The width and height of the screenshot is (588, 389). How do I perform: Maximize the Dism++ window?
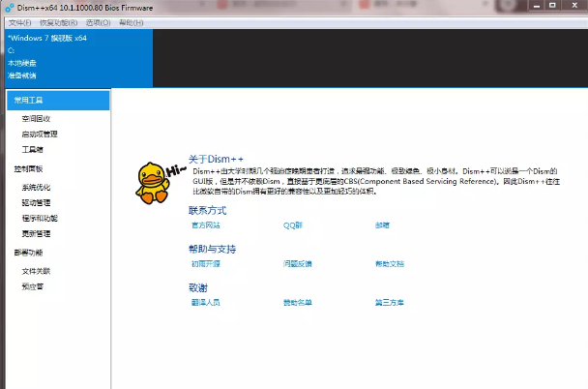point(552,5)
